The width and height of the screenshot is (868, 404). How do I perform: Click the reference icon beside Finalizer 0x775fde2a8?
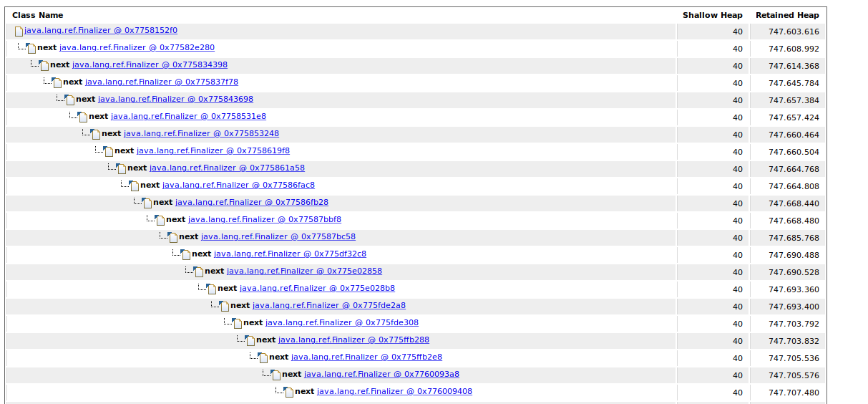[224, 306]
